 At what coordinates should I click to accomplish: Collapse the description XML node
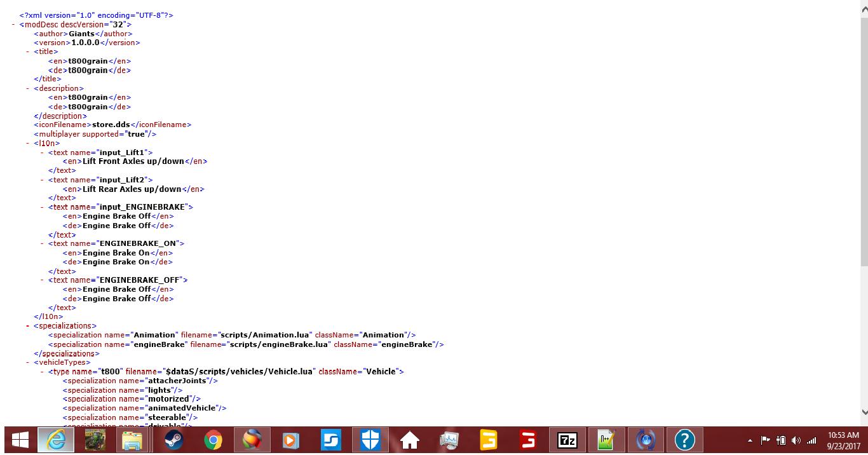click(28, 88)
